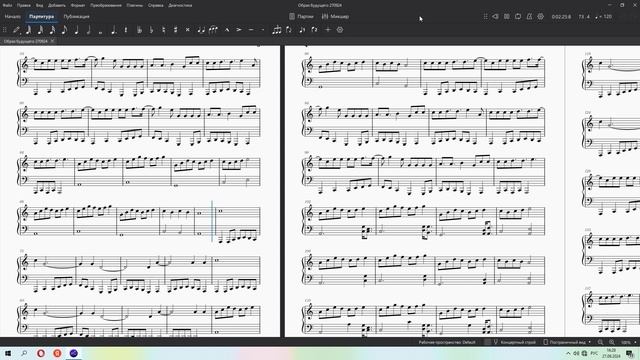The height and width of the screenshot is (360, 640).
Task: Open Windows taskbar search
Action: (x=24, y=353)
